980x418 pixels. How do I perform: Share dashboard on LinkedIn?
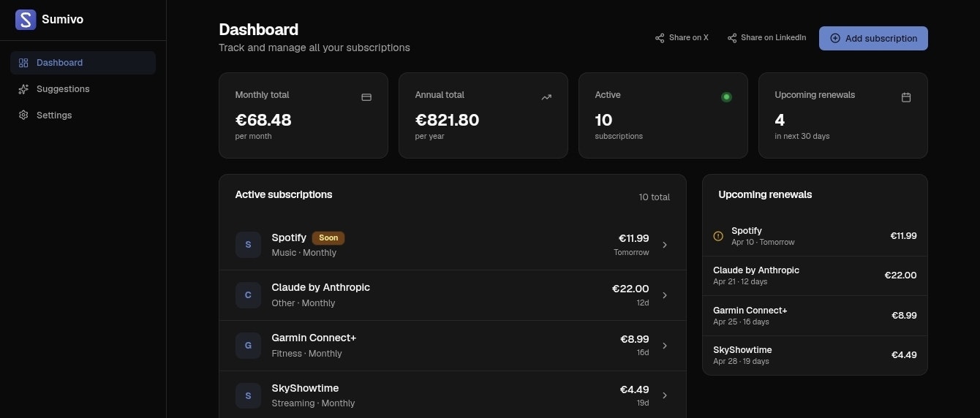coord(766,38)
